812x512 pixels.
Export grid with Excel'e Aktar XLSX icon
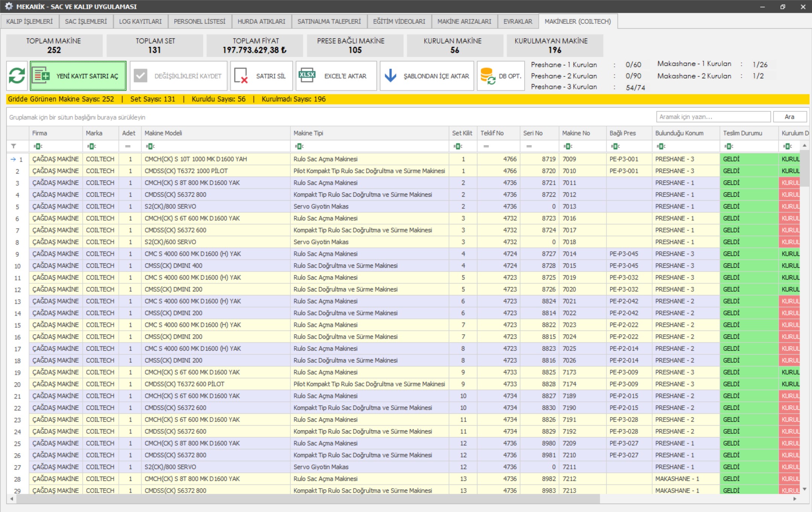click(307, 76)
